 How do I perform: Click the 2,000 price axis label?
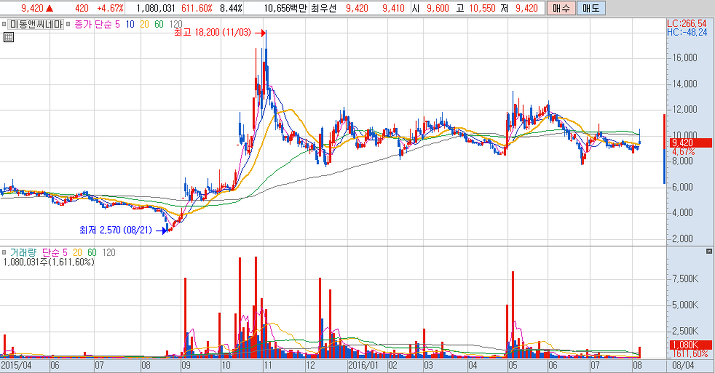(x=683, y=238)
